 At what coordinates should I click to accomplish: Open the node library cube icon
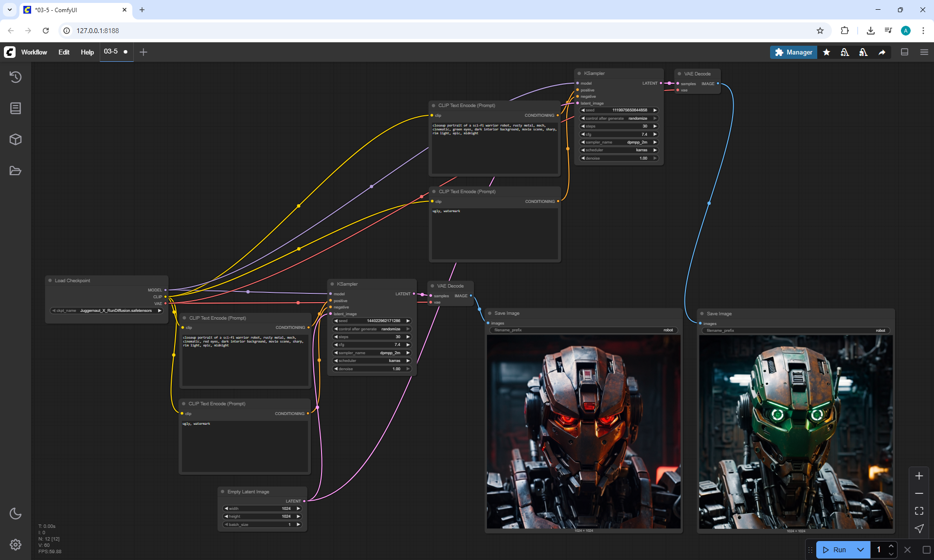pyautogui.click(x=16, y=140)
